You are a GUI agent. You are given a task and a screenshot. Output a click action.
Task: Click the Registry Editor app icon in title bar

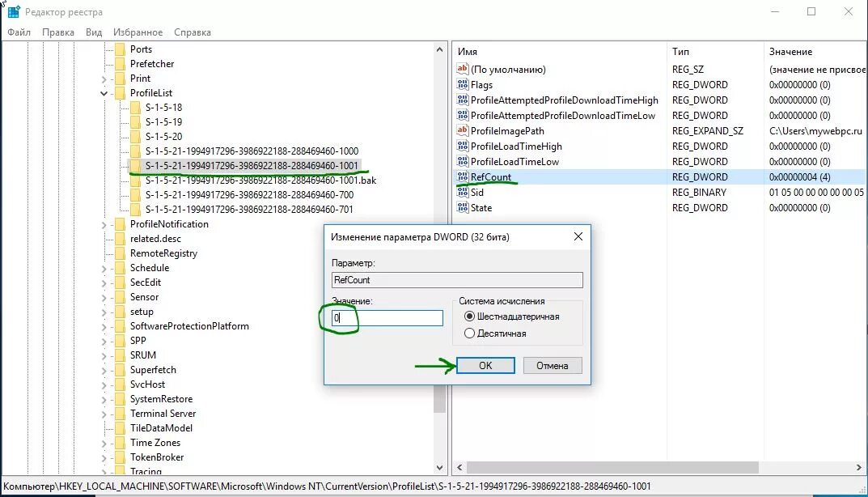click(x=14, y=11)
